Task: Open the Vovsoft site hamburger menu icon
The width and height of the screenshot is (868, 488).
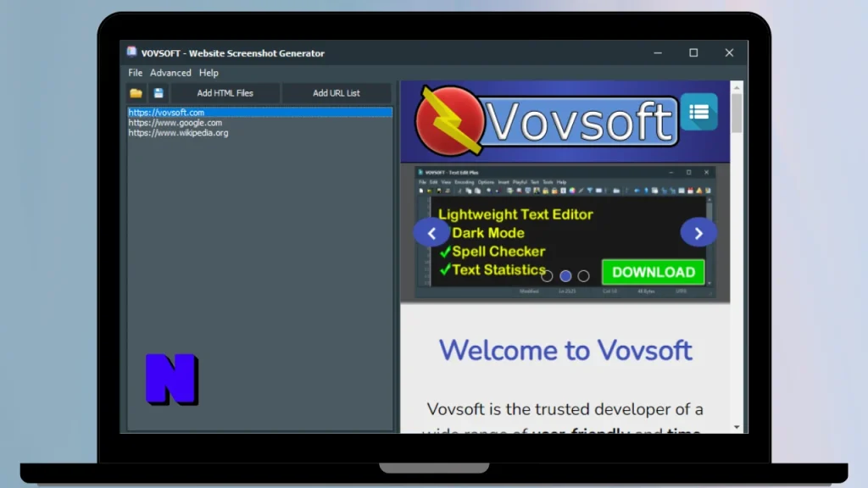Action: point(699,112)
